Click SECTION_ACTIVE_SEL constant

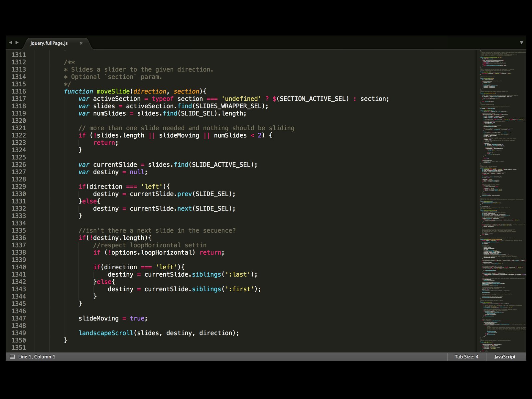pos(313,99)
